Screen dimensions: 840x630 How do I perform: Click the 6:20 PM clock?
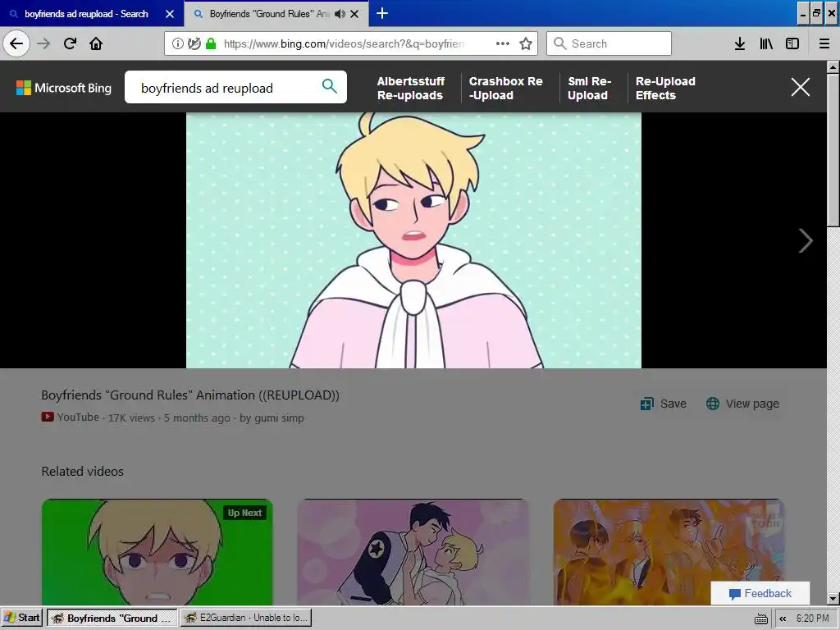(813, 619)
